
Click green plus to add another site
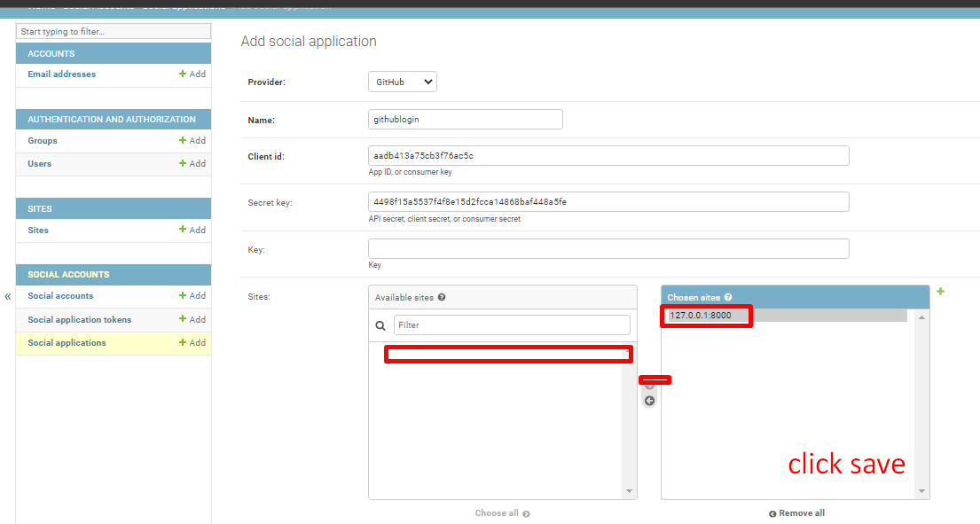tap(940, 292)
